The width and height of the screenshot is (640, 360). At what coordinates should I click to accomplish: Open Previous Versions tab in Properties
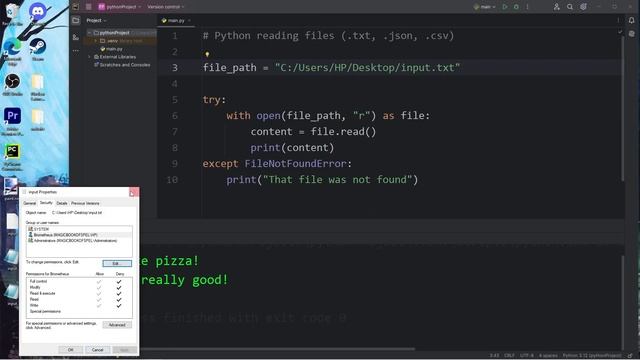point(85,203)
